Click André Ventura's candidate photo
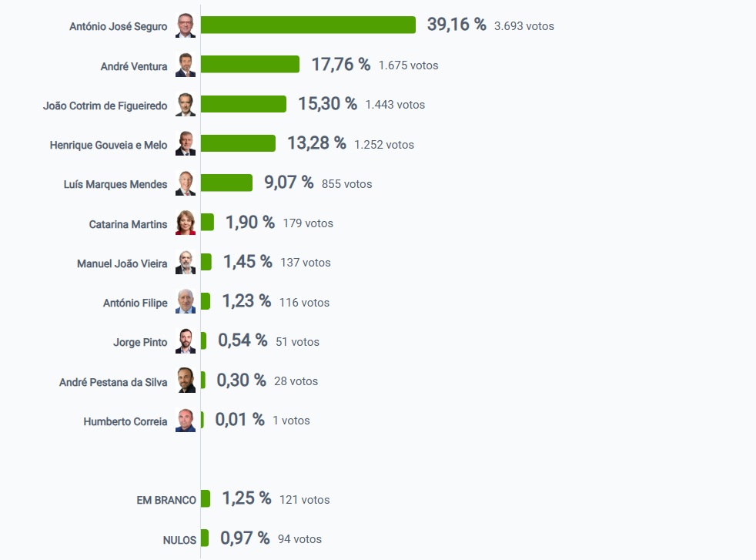The height and width of the screenshot is (560, 756). tap(186, 65)
